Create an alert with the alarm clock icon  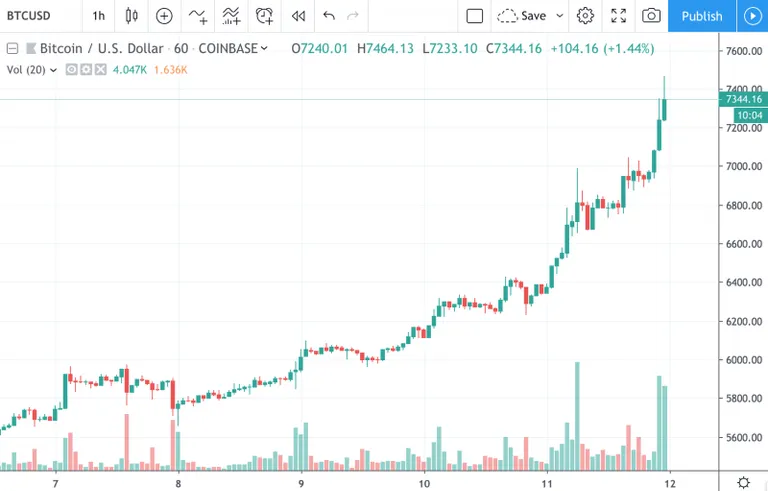point(264,16)
